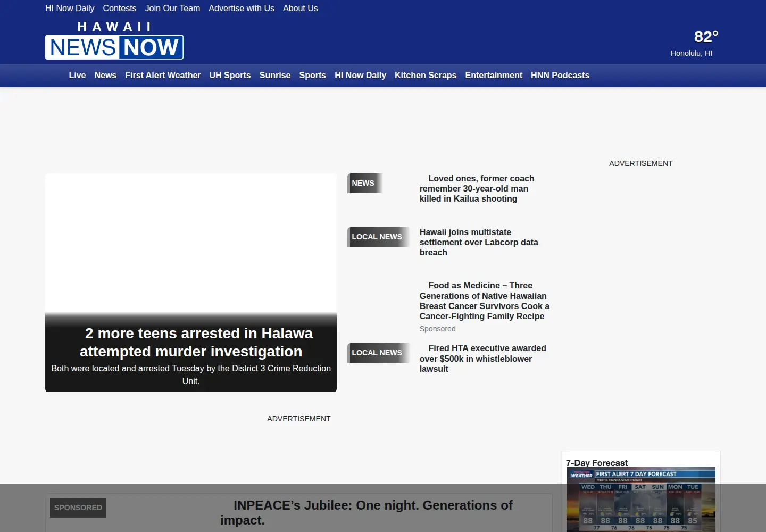Screen dimensions: 766x532
Task: Open the Food as Medicine sponsored story
Action: click(485, 301)
